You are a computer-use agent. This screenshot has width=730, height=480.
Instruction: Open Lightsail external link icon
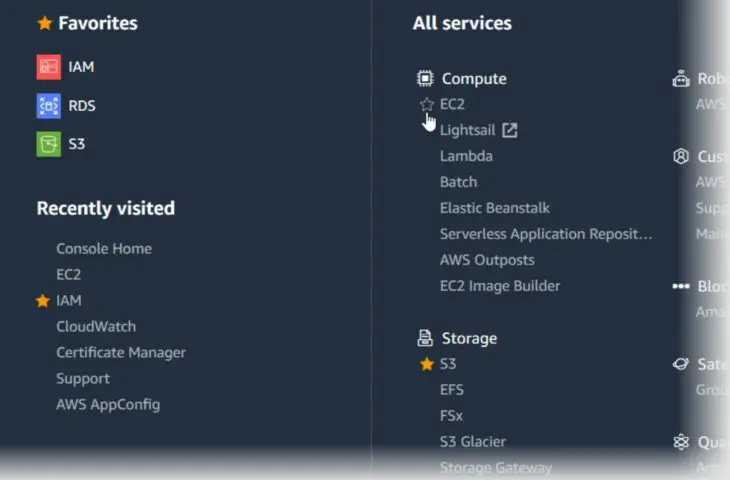click(510, 130)
